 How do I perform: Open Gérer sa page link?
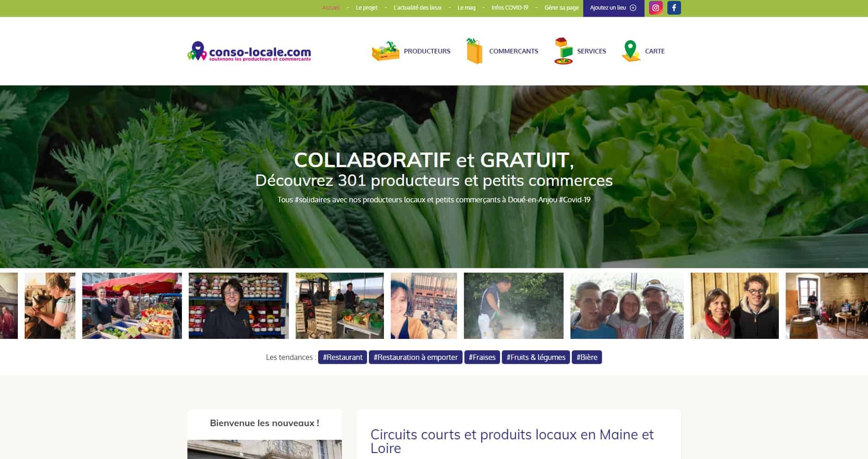(x=561, y=8)
